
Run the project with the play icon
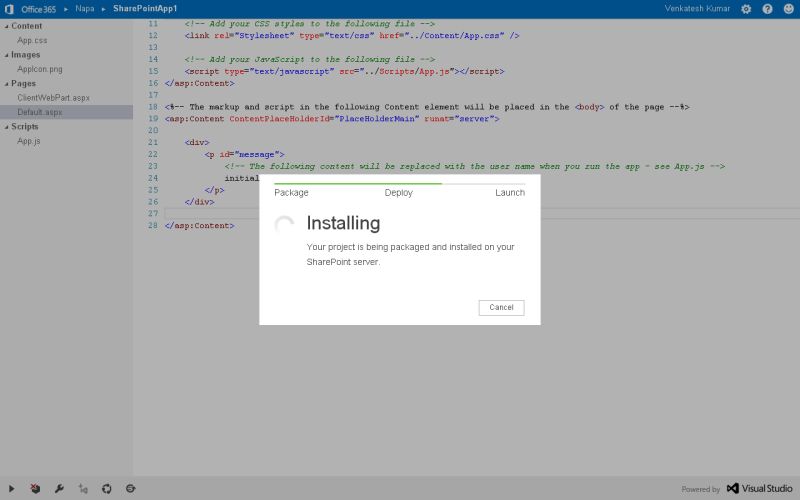11,489
